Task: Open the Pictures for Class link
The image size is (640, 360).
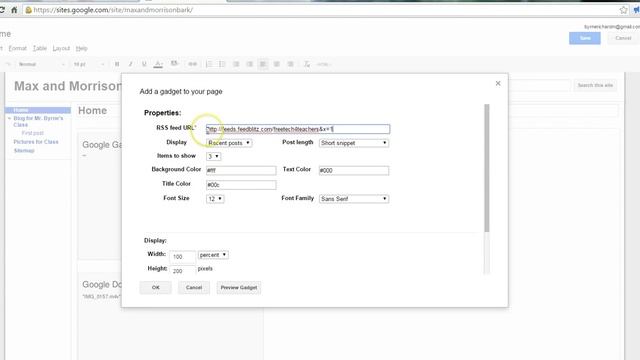Action: (x=36, y=142)
